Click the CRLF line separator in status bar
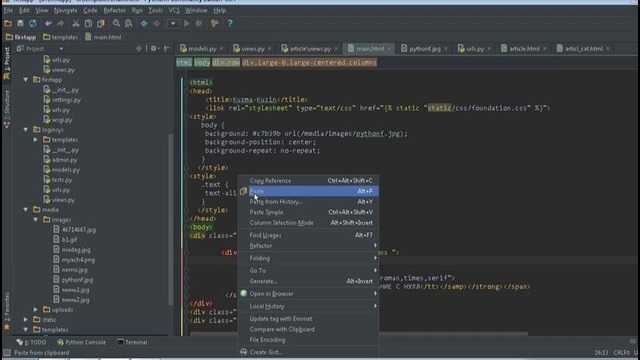640x360 pixels. point(621,352)
